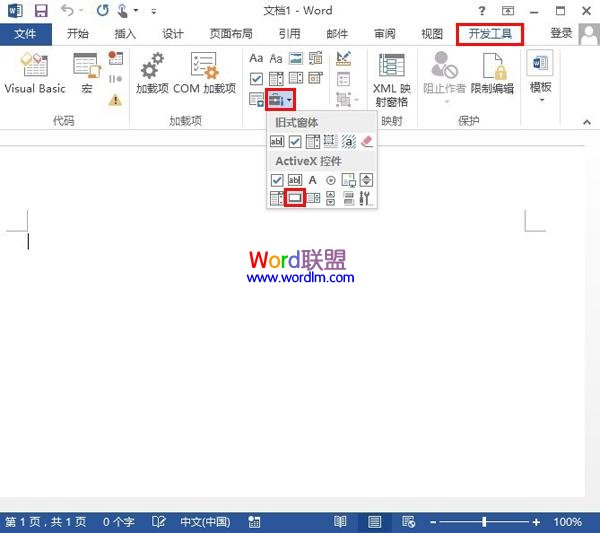Switch to Print Layout view
Image resolution: width=600 pixels, height=533 pixels.
pyautogui.click(x=375, y=522)
